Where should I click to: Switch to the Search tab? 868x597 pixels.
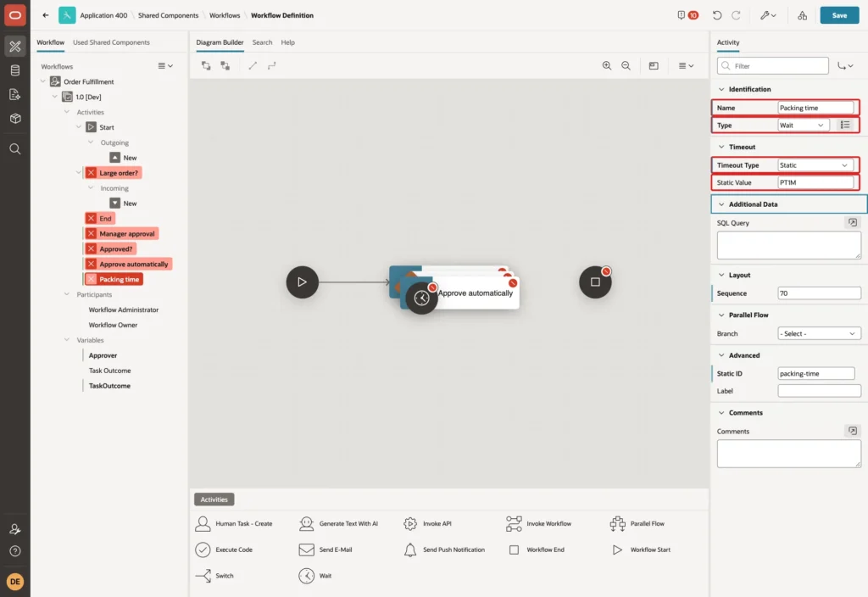pyautogui.click(x=262, y=42)
